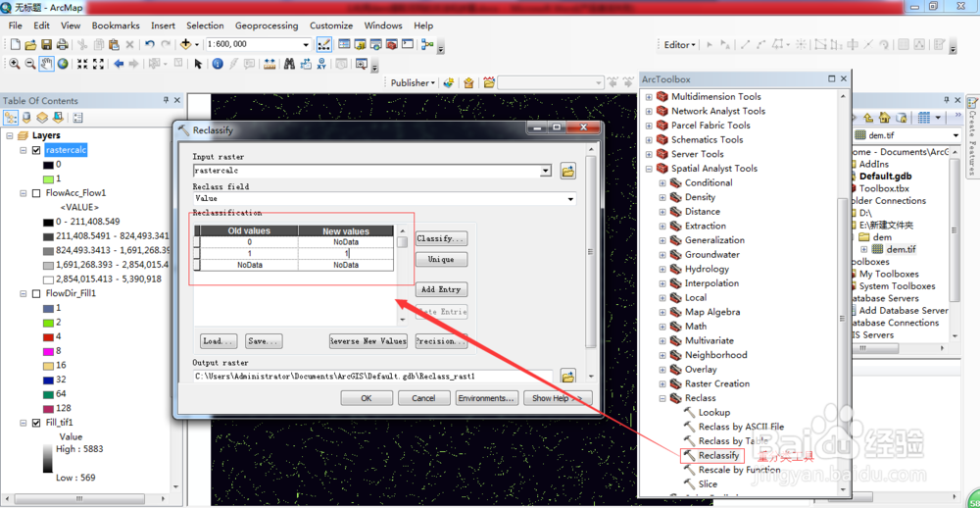Click the red FlowDir symbol for value 4
This screenshot has width=980, height=508.
48,336
